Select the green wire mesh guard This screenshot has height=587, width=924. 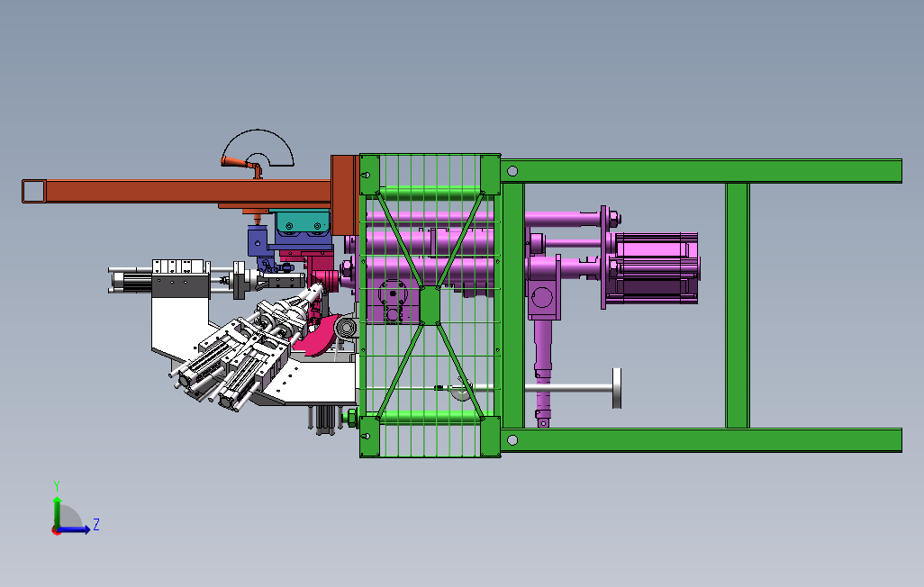click(x=430, y=305)
